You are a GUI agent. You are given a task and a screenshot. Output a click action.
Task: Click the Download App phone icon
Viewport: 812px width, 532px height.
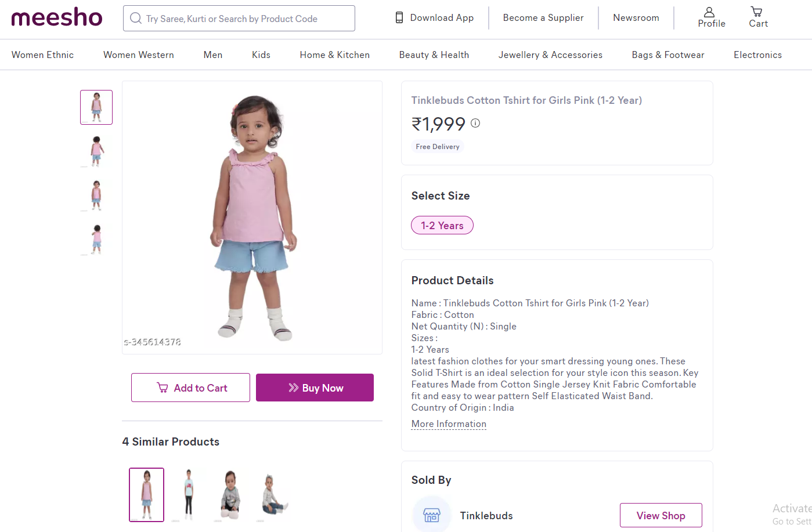pyautogui.click(x=399, y=18)
